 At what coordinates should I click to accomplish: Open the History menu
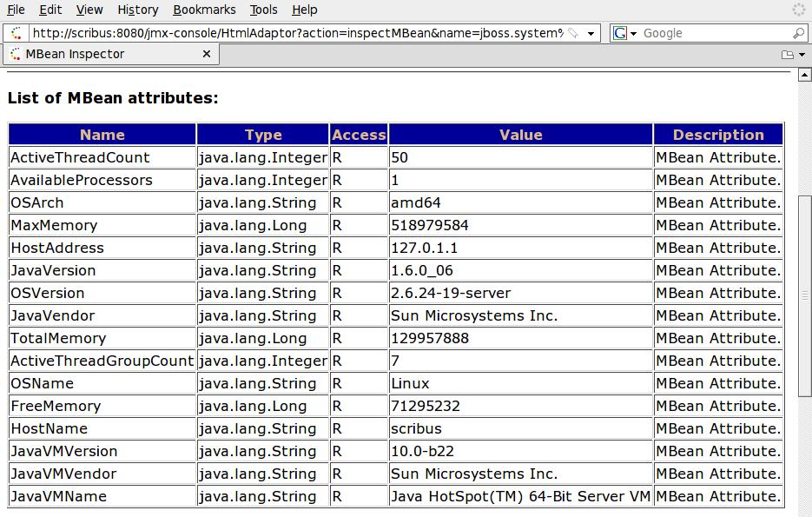coord(138,10)
